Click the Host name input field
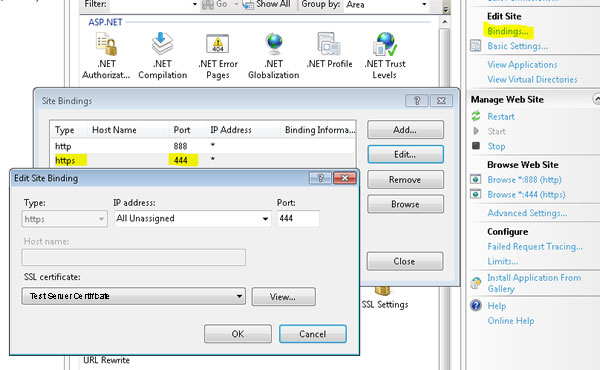The width and height of the screenshot is (600, 370). (134, 257)
